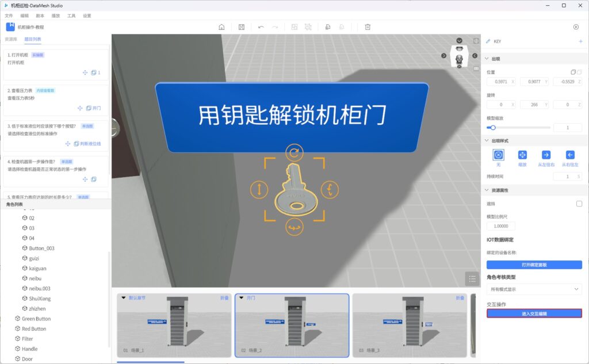Image resolution: width=589 pixels, height=364 pixels.
Task: Open the 工具 menu
Action: (x=71, y=16)
